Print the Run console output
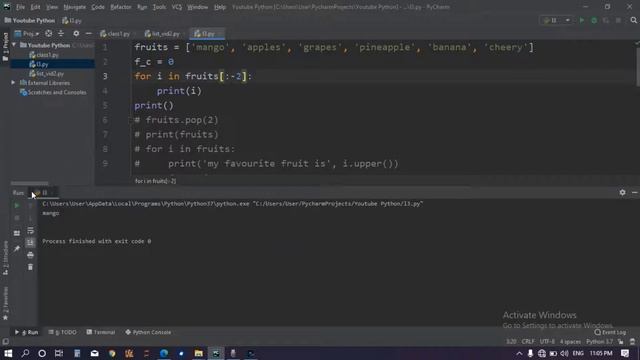 (30, 255)
